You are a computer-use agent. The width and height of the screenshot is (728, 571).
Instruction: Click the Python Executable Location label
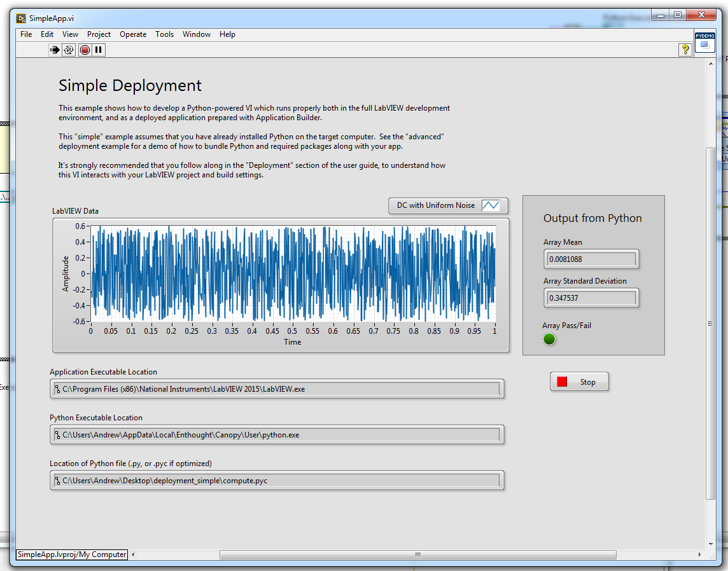[x=96, y=418]
